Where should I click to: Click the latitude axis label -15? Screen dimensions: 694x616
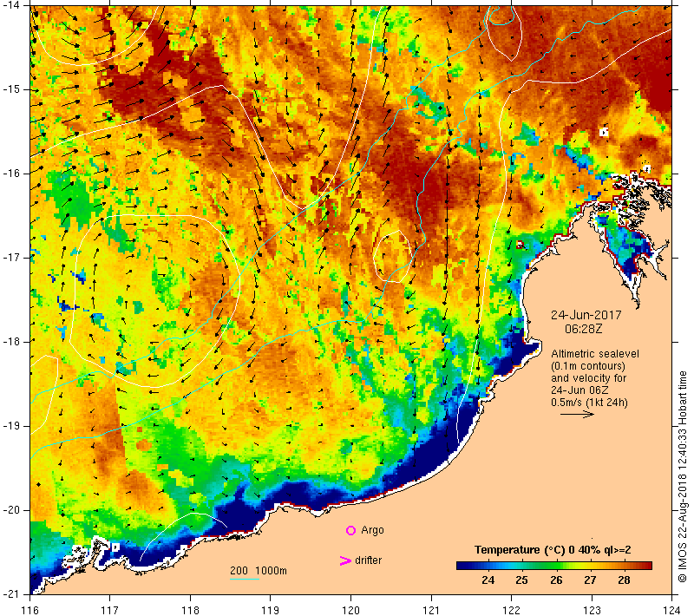(11, 89)
